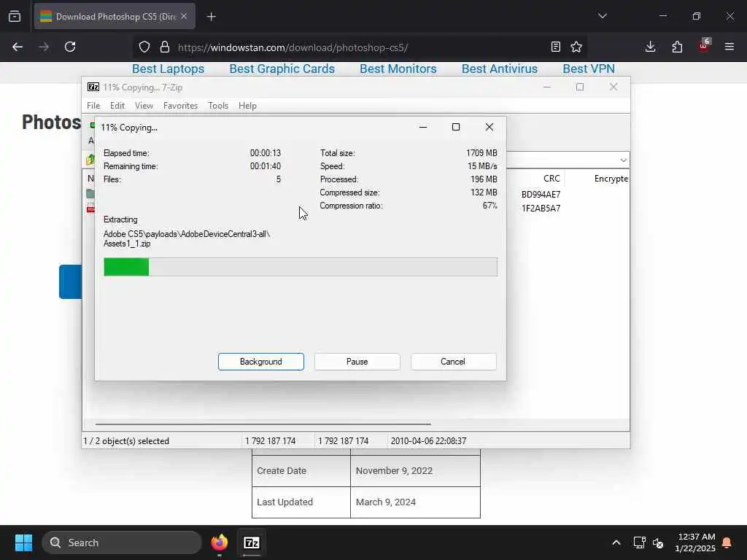Open the Favorites menu in 7-Zip

[180, 106]
